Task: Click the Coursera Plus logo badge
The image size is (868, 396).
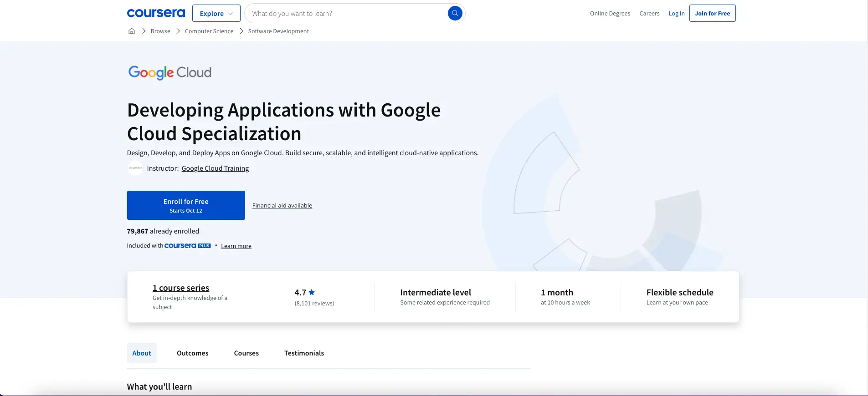Action: (187, 246)
